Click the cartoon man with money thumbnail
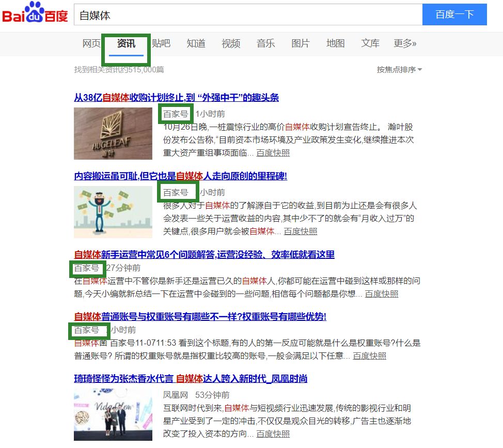This screenshot has height=448, width=503. tap(113, 212)
